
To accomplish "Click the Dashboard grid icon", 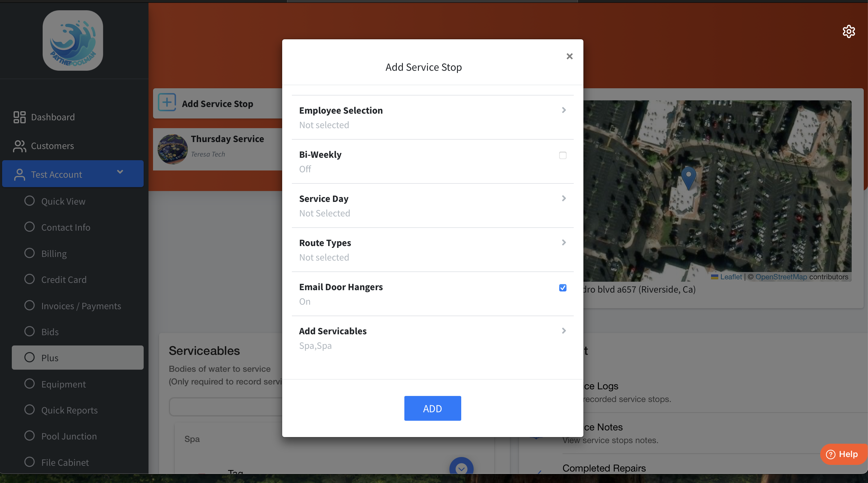I will point(19,117).
